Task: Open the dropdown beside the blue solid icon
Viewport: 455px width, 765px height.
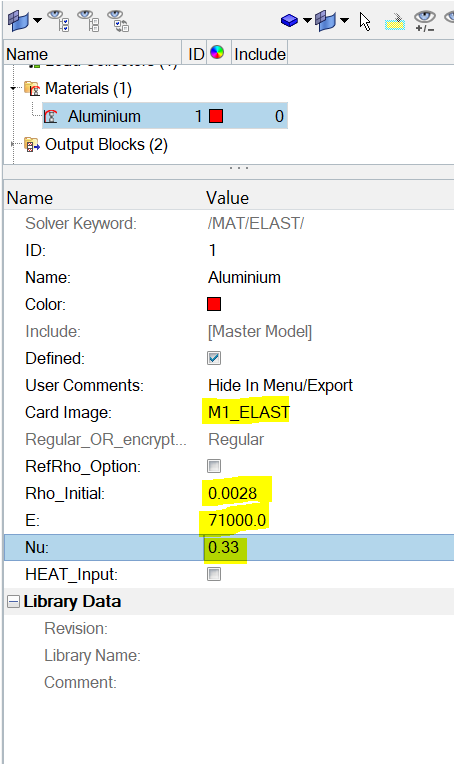Action: point(307,20)
